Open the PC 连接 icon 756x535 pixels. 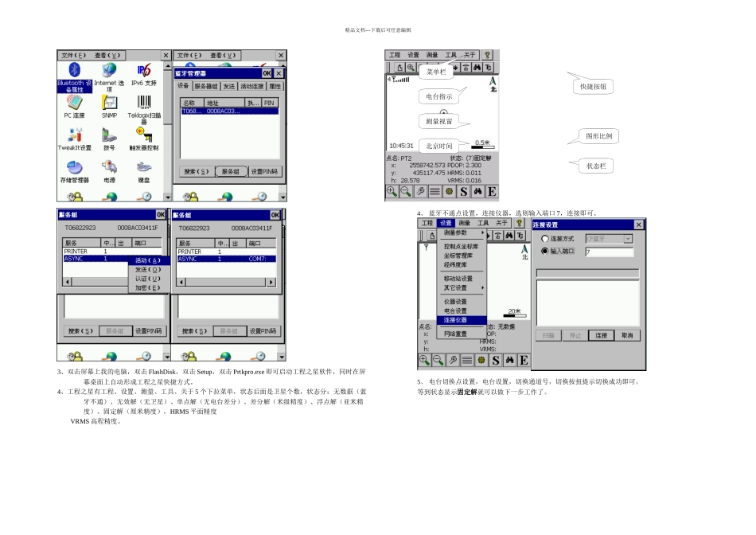(74, 107)
